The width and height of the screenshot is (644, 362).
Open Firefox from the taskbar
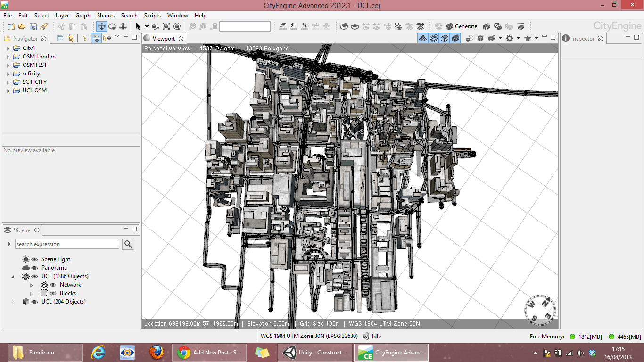[156, 352]
